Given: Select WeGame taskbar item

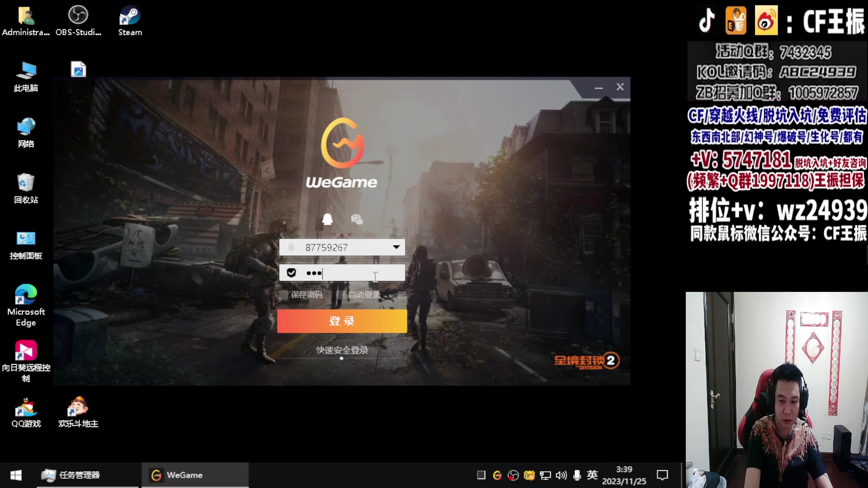Looking at the screenshot, I should (x=184, y=475).
